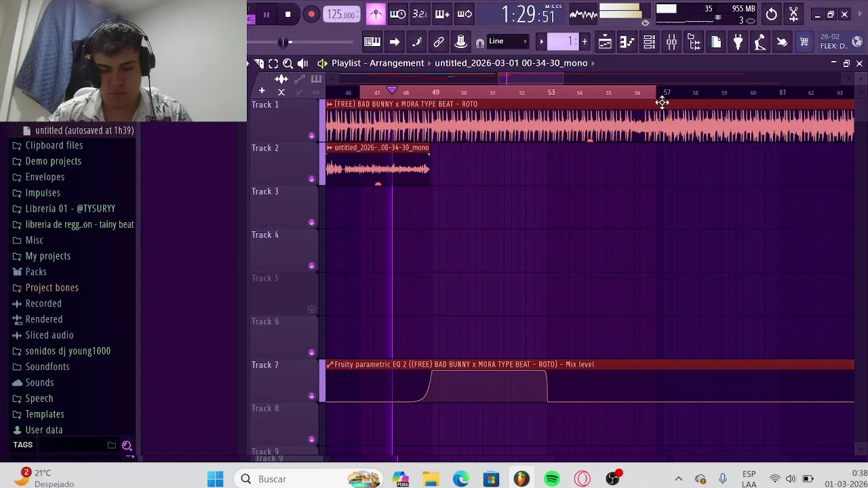Toggle audio clips waveform picker icon
The image size is (868, 488).
coord(281,79)
